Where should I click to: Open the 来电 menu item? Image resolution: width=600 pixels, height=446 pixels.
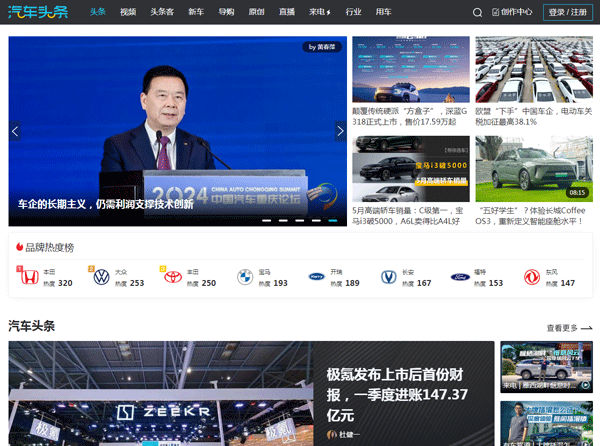pos(320,12)
